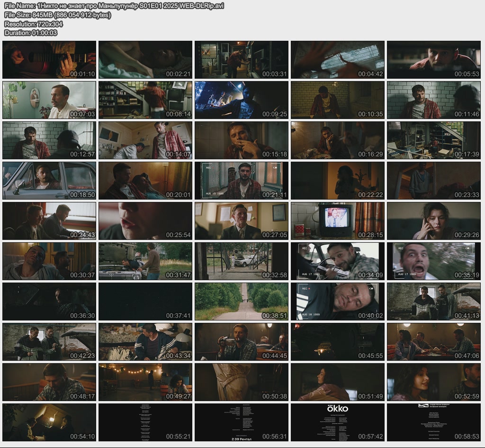Click the woman on phone frame at 00:29:26
The height and width of the screenshot is (448, 485).
click(433, 221)
